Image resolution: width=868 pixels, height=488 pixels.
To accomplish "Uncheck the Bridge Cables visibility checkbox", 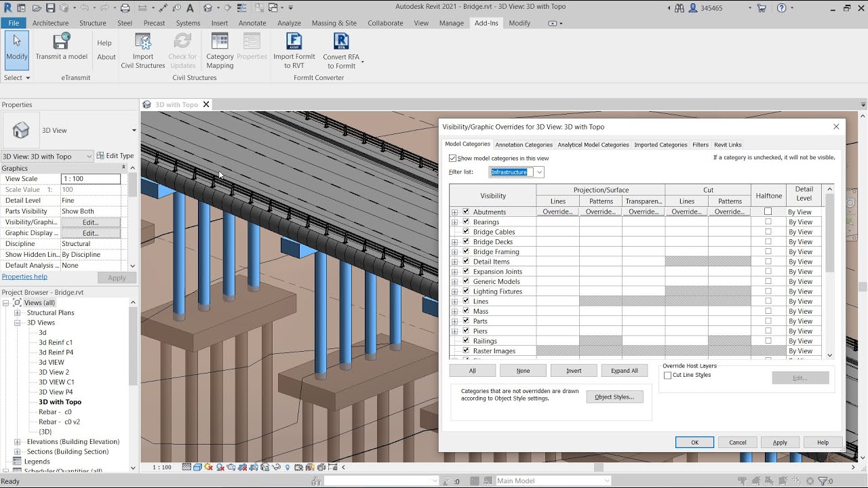I will [x=466, y=232].
